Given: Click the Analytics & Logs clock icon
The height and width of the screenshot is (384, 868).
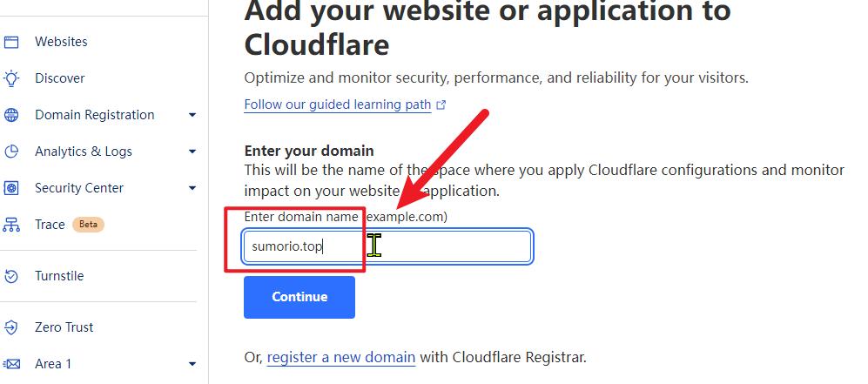Looking at the screenshot, I should [x=11, y=152].
